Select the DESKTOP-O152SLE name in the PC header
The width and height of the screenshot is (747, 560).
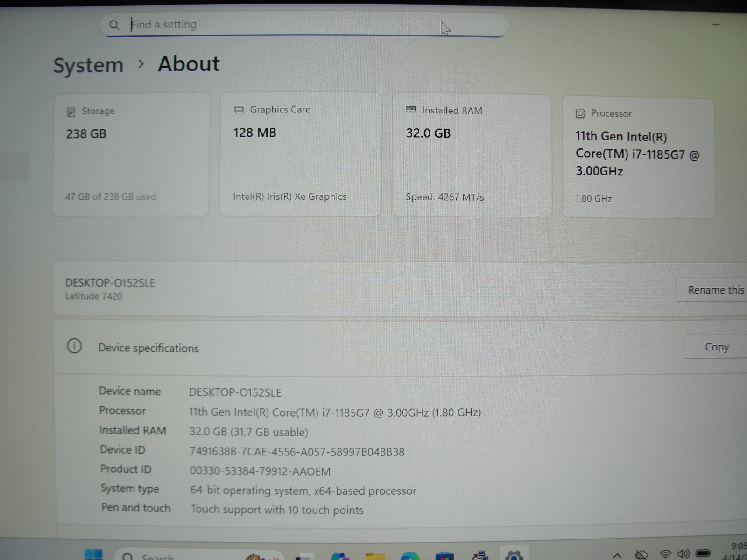[x=110, y=283]
